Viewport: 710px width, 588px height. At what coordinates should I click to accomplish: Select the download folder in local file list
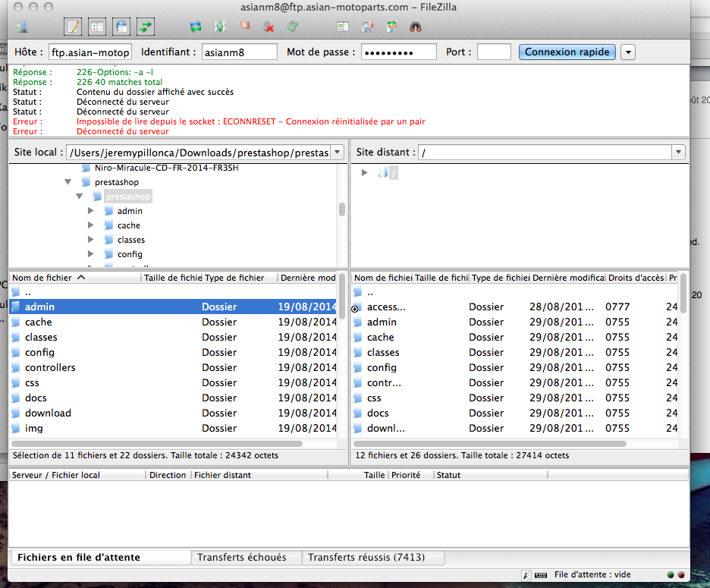point(173,413)
